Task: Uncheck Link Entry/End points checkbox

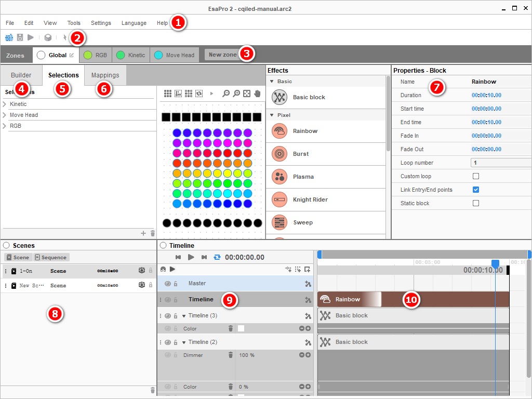Action: [476, 190]
